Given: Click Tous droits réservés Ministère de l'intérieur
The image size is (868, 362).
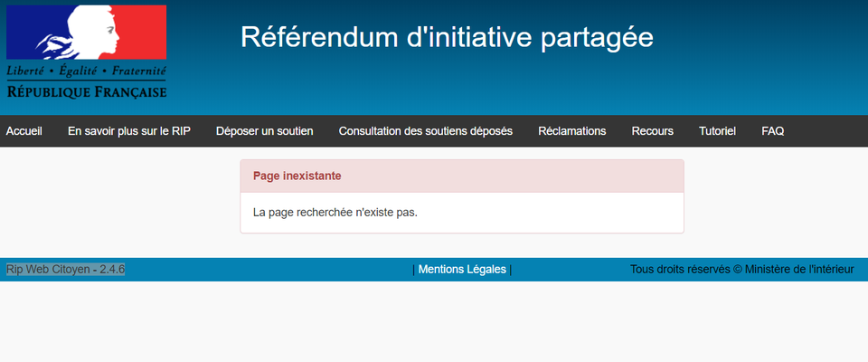Looking at the screenshot, I should pyautogui.click(x=741, y=269).
